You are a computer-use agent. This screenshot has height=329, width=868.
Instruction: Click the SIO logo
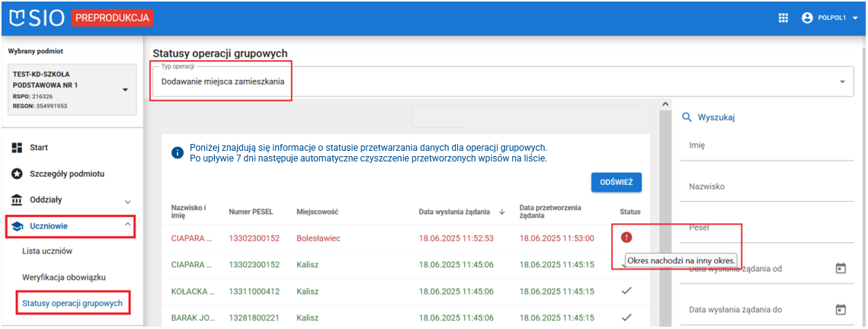pos(36,17)
